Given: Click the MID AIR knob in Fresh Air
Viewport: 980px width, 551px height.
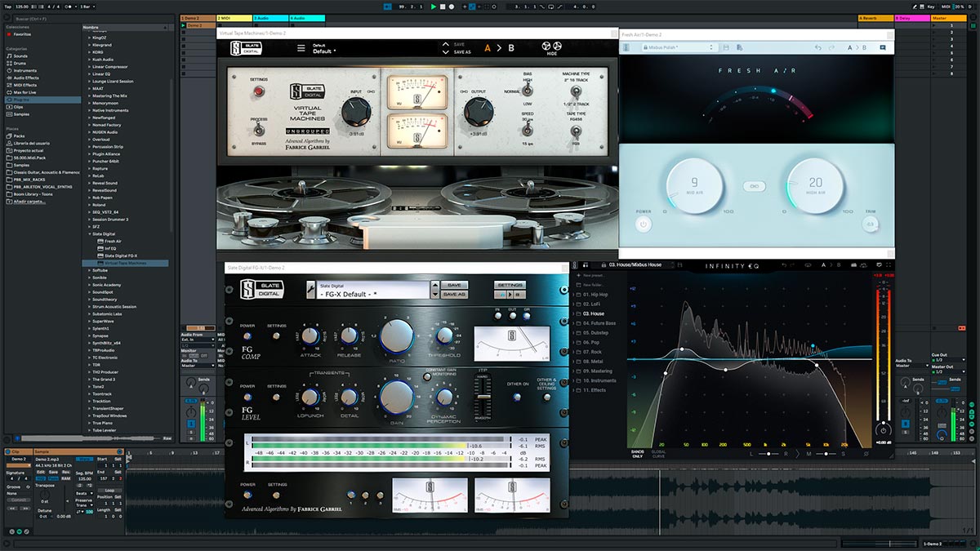Looking at the screenshot, I should (x=694, y=184).
